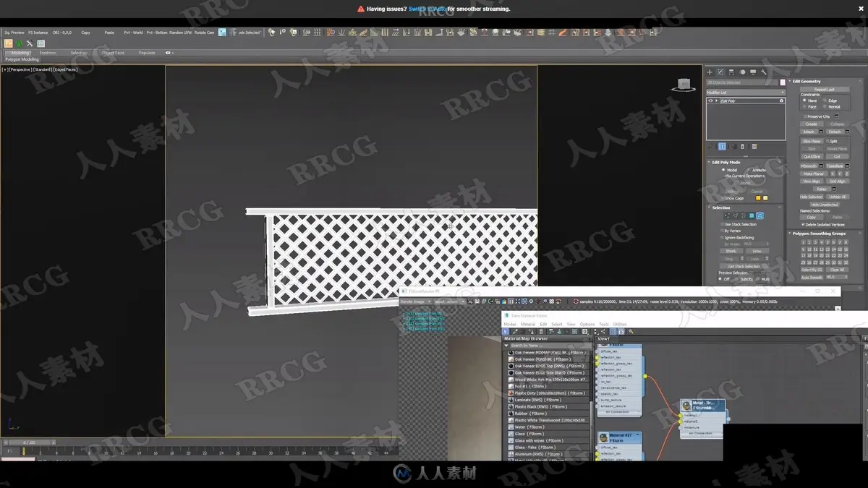This screenshot has width=868, height=488.
Task: Select Element sub-object level in Selection rollout
Action: point(759,215)
